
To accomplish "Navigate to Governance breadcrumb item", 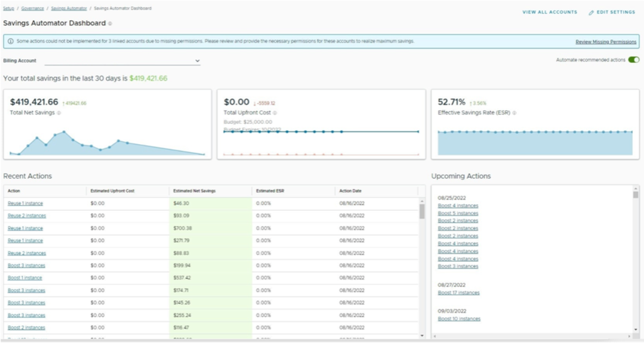I will [x=33, y=8].
